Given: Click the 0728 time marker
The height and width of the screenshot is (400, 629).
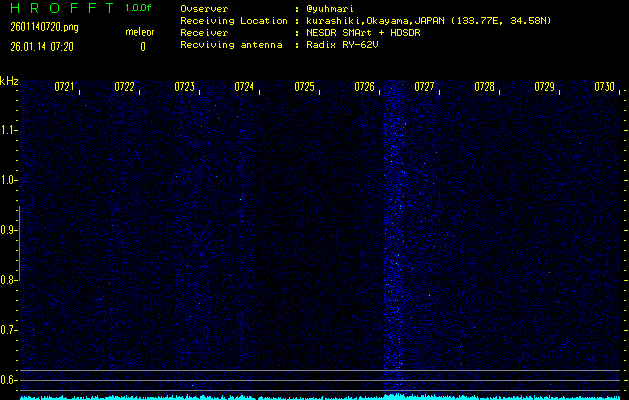Looking at the screenshot, I should (484, 87).
